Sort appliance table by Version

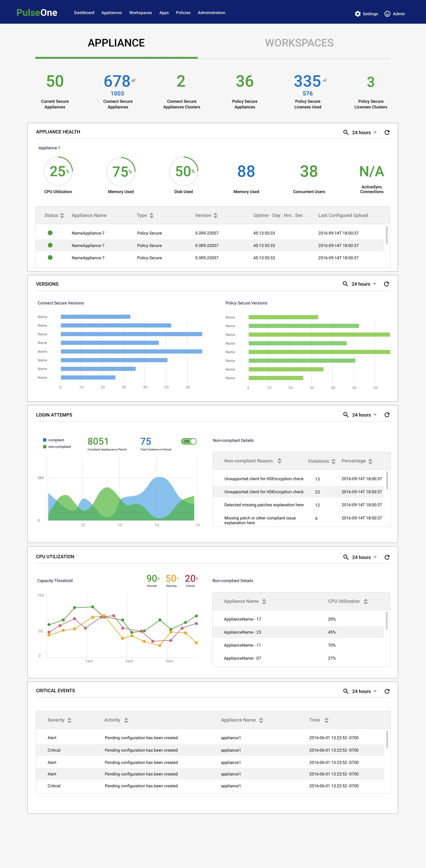[216, 216]
